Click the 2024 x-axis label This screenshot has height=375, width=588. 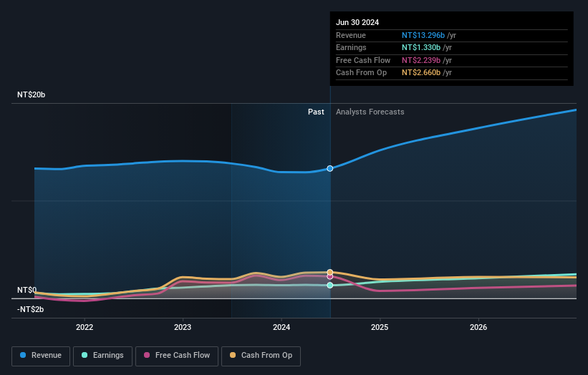pyautogui.click(x=281, y=327)
